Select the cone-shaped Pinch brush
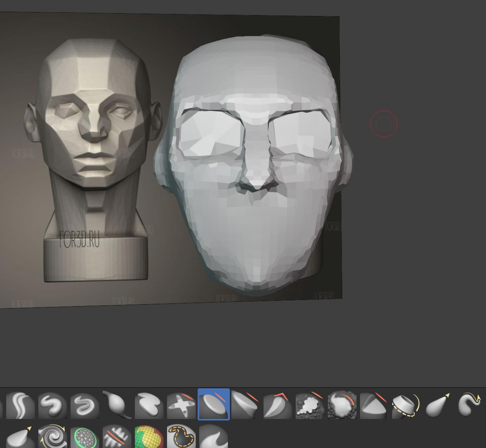Screen dimensions: 486x448 tap(374, 405)
